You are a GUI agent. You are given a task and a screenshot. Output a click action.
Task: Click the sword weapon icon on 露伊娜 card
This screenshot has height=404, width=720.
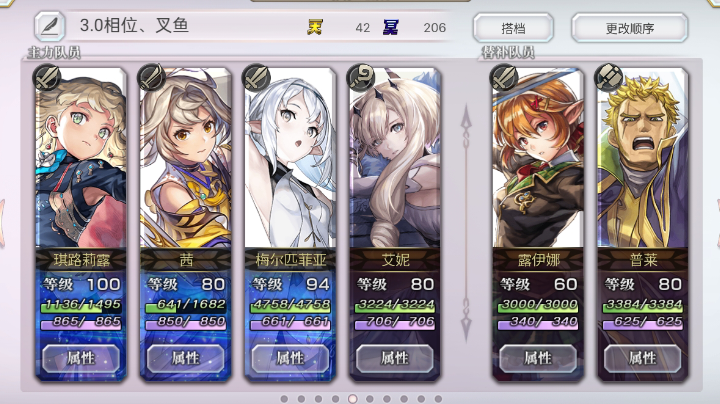[504, 77]
